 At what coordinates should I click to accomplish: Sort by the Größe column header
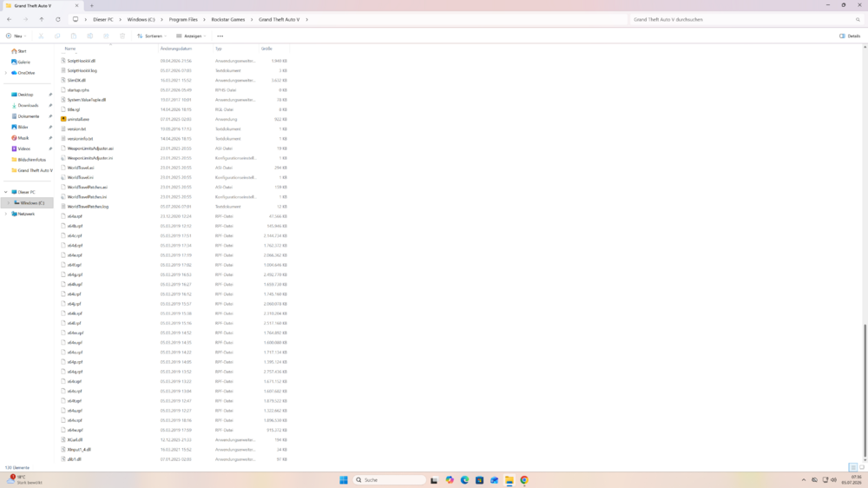[266, 49]
